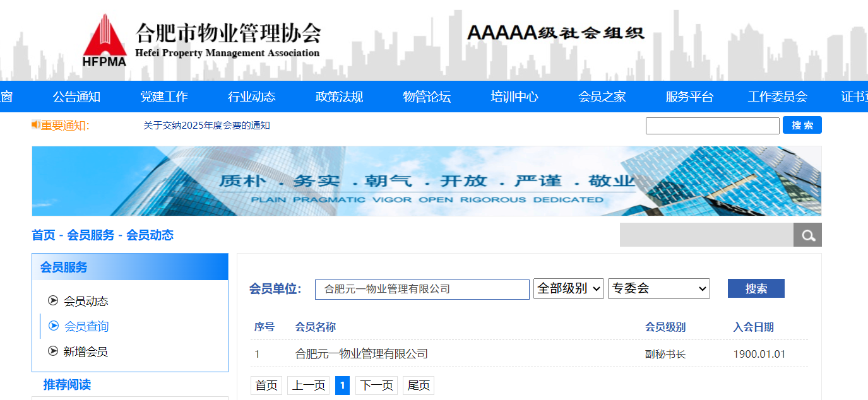The width and height of the screenshot is (868, 400).
Task: Open the 物管论坛 menu
Action: pyautogui.click(x=427, y=97)
